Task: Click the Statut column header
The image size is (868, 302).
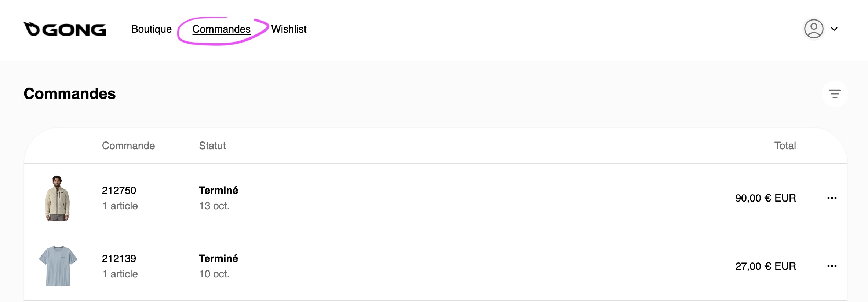Action: 212,146
